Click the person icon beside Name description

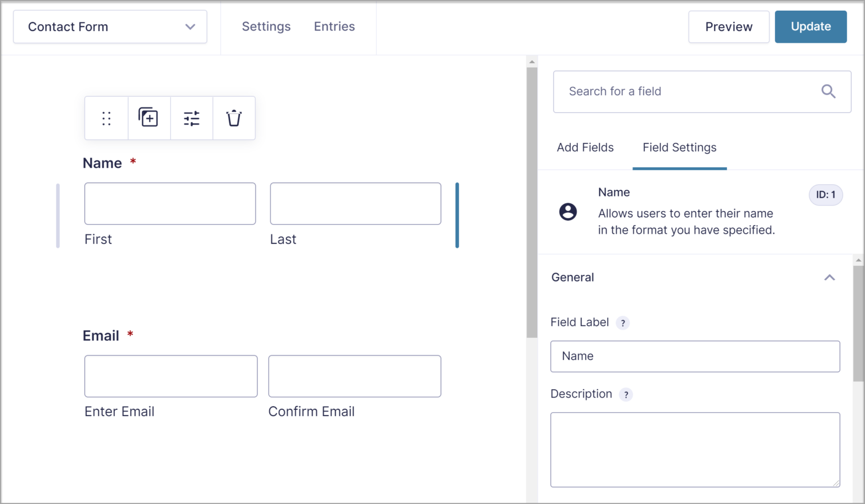[x=568, y=212]
